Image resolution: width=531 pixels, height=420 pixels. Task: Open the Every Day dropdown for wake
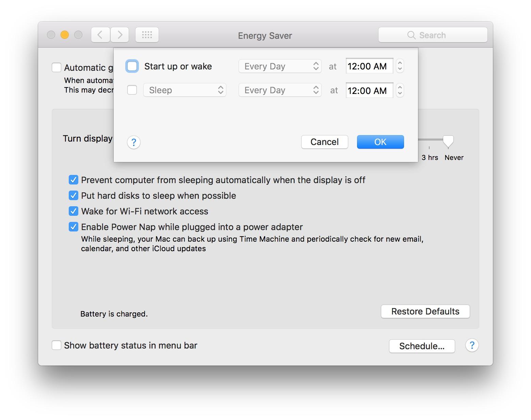click(x=280, y=66)
